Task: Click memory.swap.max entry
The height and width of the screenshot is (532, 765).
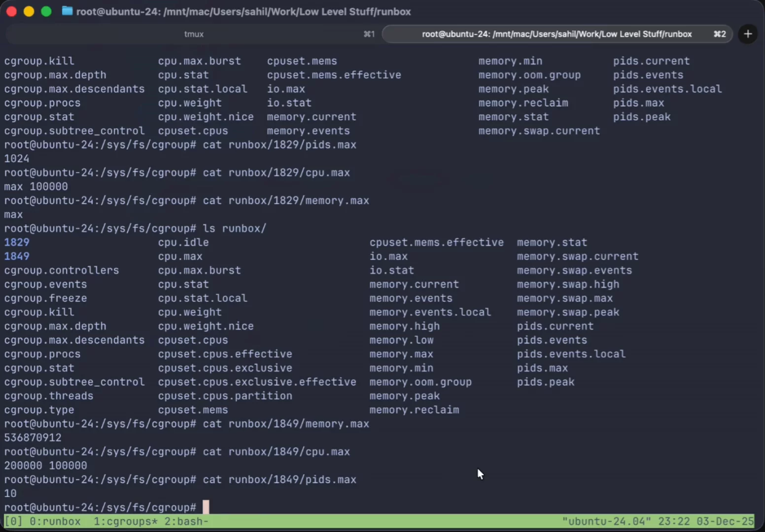Action: coord(565,298)
